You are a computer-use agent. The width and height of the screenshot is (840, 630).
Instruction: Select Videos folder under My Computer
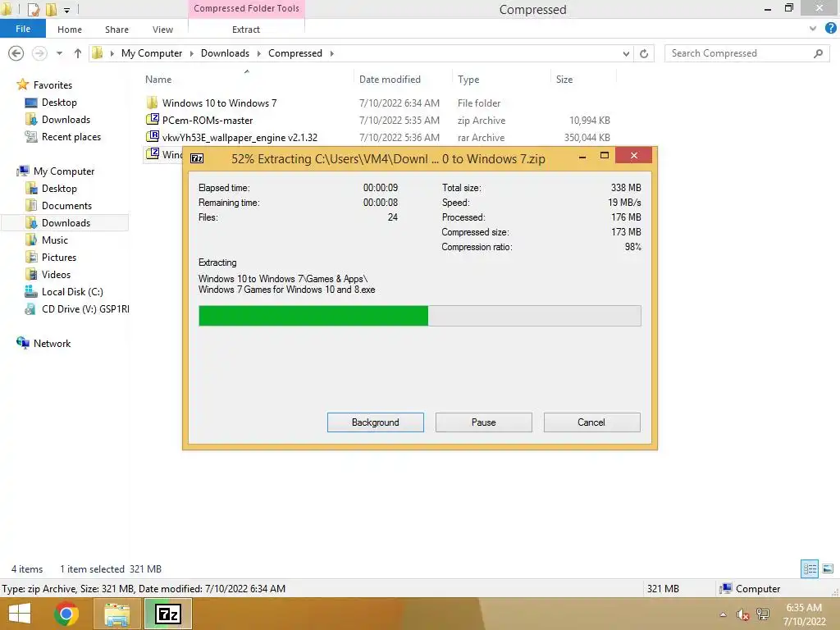(56, 274)
